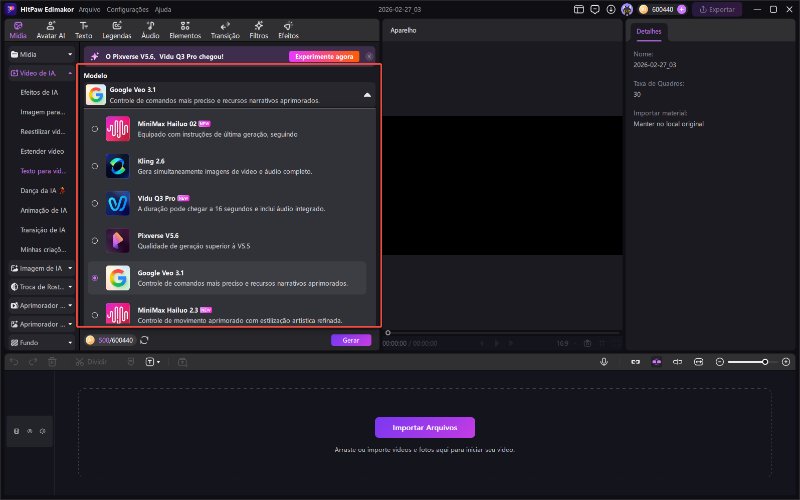Open Imagem para... sidebar item
Screen dimensions: 800x500
coord(43,112)
